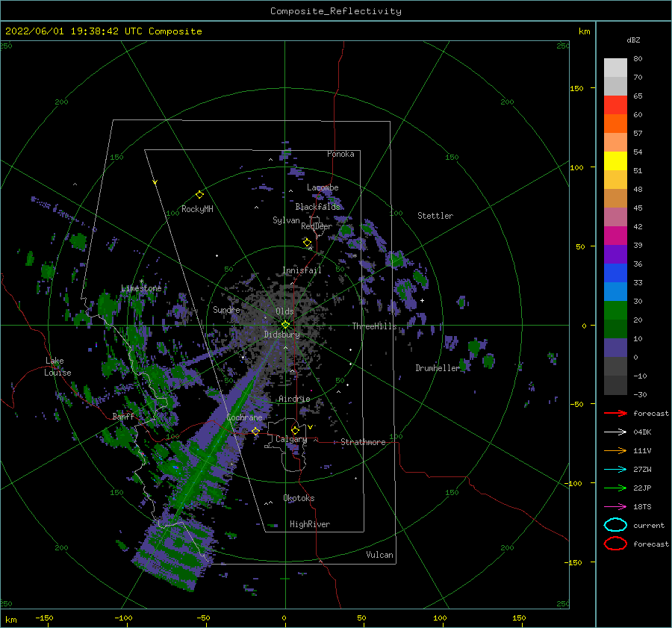Click the dBZ scale heading

pyautogui.click(x=633, y=40)
